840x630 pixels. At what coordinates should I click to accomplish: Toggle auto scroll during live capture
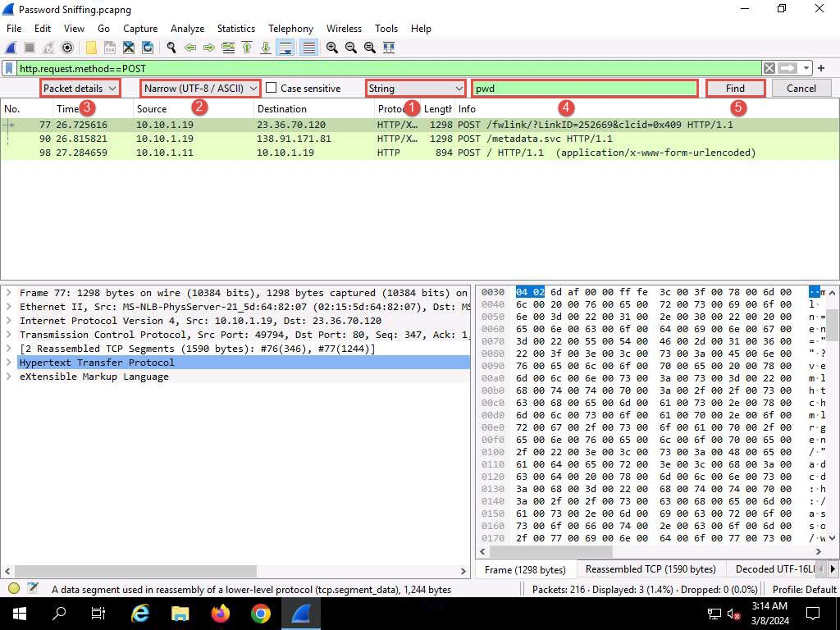(285, 48)
